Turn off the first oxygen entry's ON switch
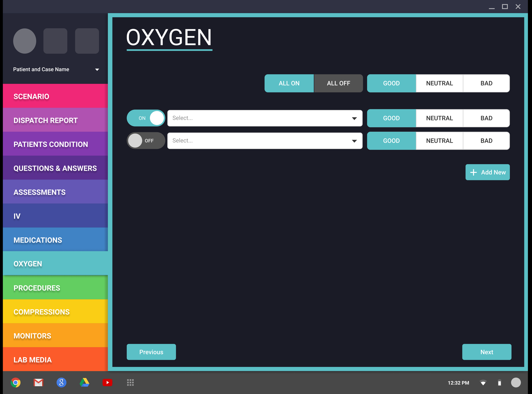 146,118
